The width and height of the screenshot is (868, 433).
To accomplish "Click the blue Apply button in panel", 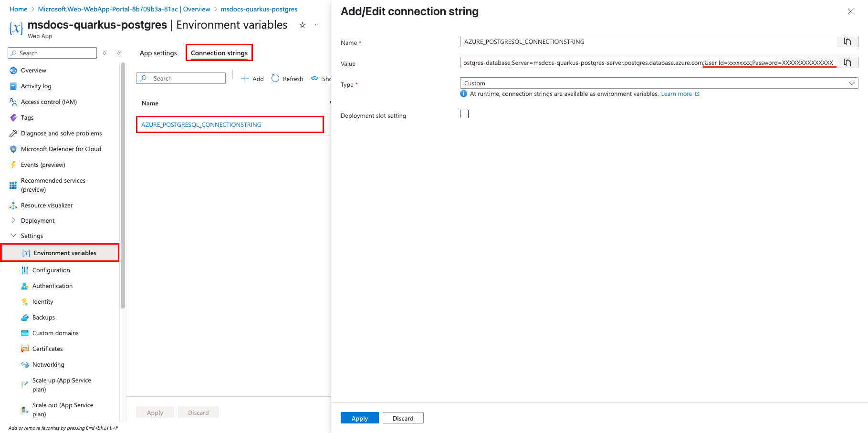I will 360,418.
